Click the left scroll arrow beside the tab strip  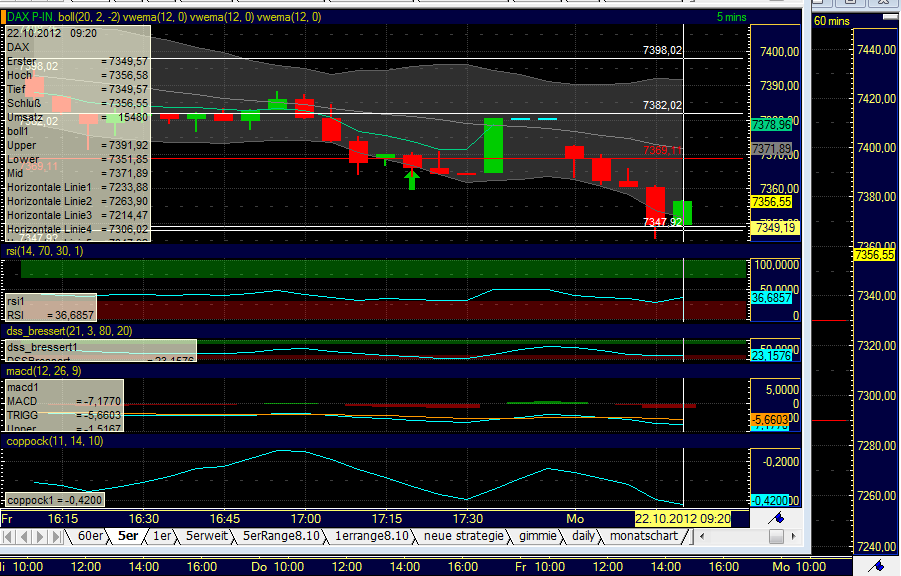click(701, 536)
